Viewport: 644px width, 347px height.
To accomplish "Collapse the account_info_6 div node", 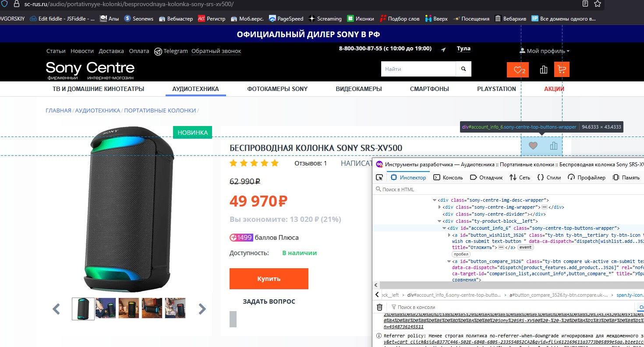I will point(444,228).
